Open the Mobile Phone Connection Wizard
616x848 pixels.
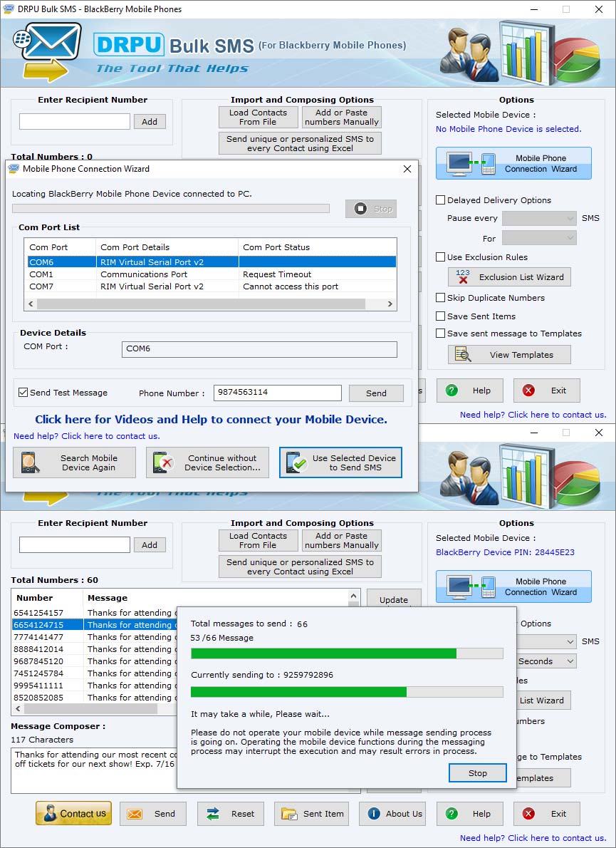pyautogui.click(x=513, y=163)
